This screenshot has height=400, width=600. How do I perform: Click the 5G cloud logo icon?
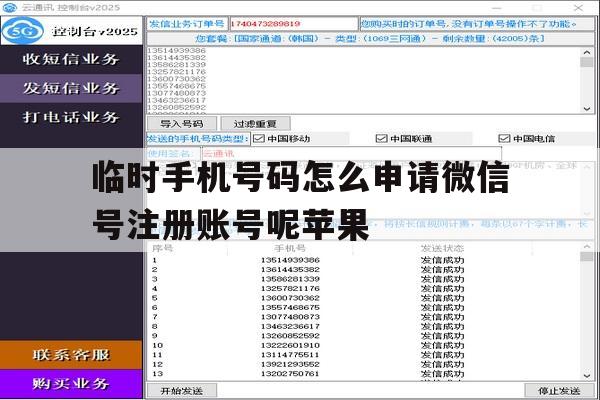[23, 31]
